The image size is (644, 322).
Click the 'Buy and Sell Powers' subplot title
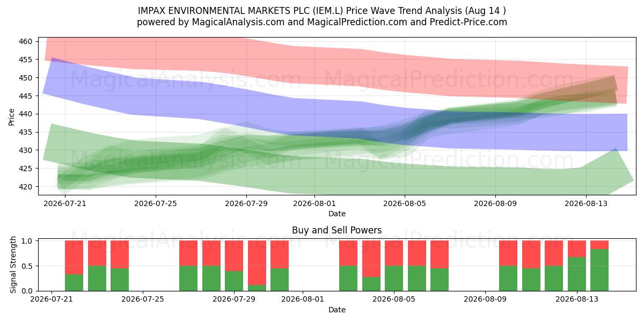point(337,230)
